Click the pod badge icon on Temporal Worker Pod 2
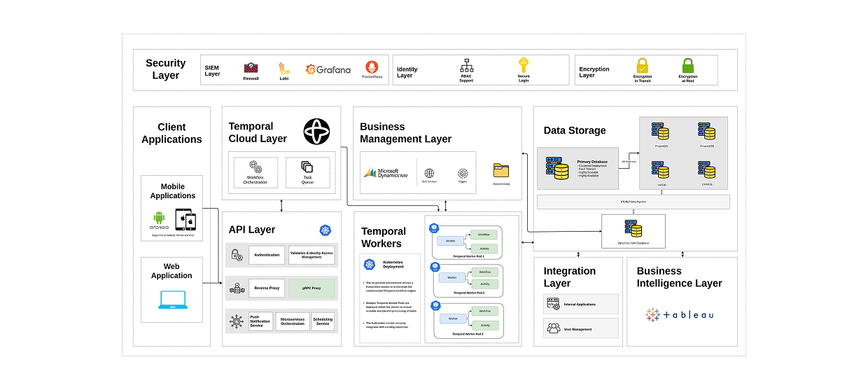The image size is (868, 390). [x=434, y=266]
